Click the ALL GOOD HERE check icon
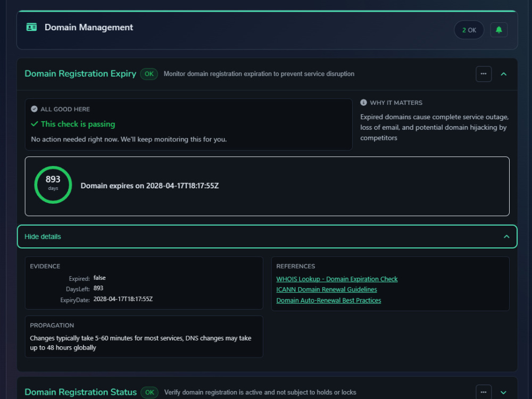 tap(34, 109)
